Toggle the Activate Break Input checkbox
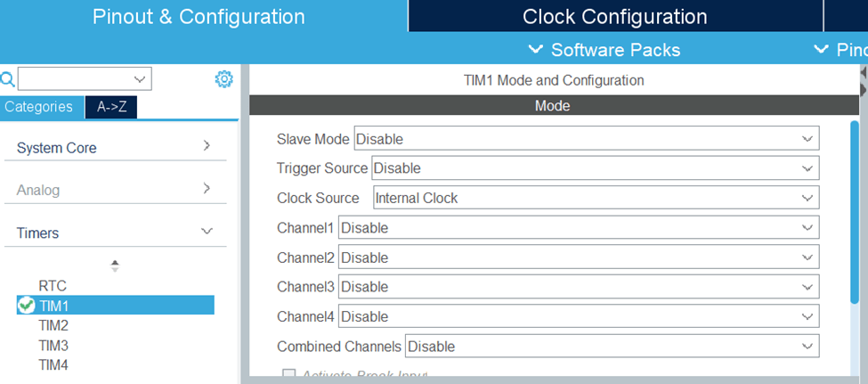The height and width of the screenshot is (384, 868). click(289, 376)
